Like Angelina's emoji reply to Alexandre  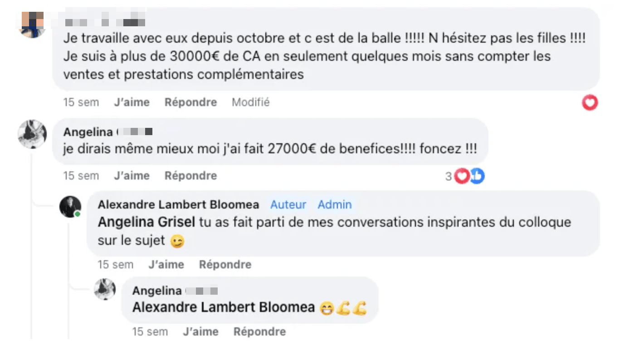pos(200,332)
